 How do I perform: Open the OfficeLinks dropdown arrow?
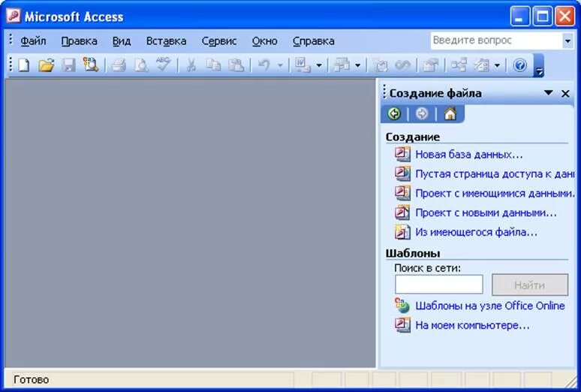[x=319, y=65]
